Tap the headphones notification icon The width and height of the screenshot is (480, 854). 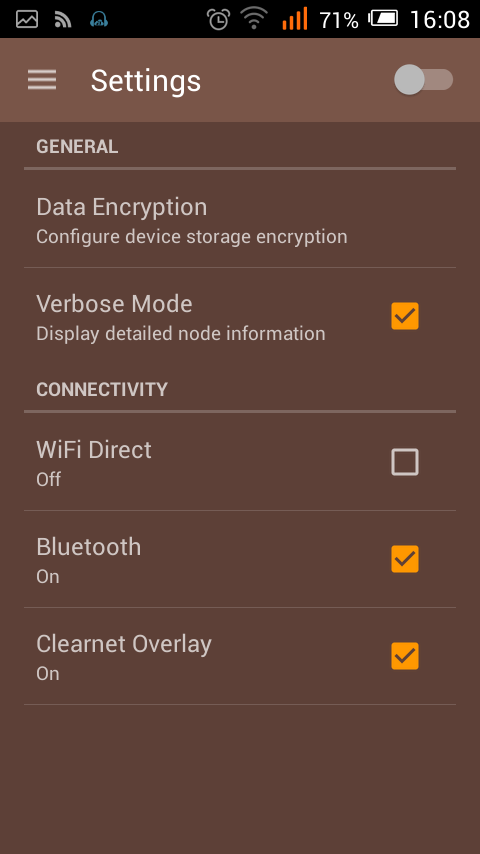(99, 20)
